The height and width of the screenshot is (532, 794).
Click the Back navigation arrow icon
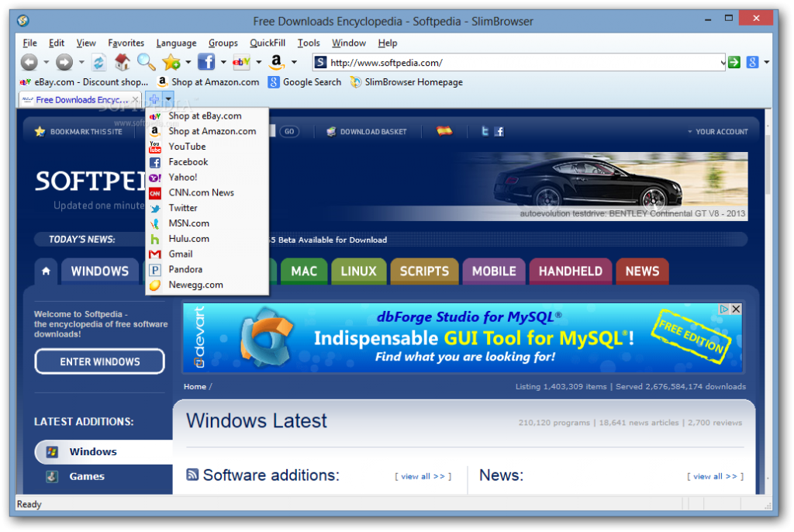pos(29,62)
